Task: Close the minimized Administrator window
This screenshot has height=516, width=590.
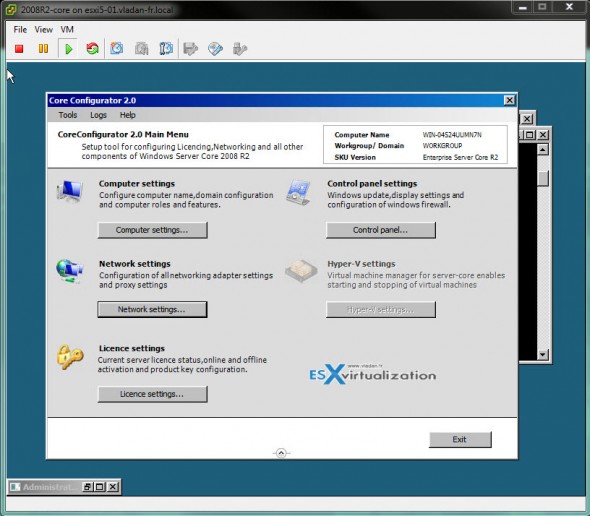Action: point(113,487)
